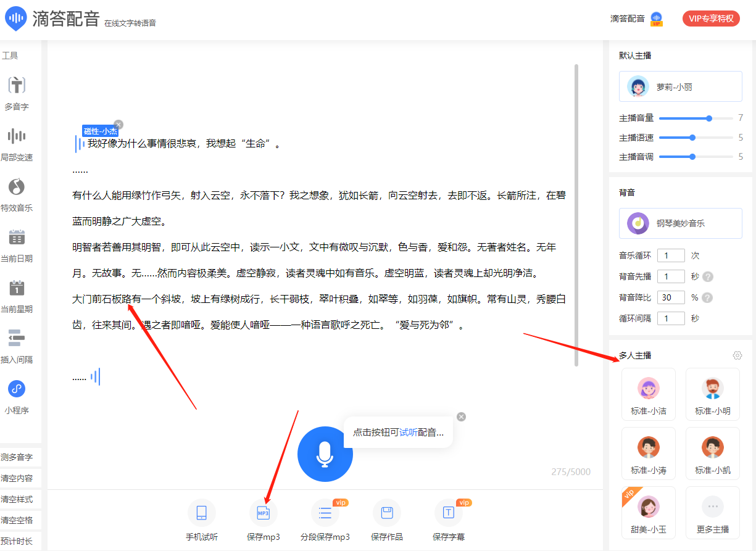Image resolution: width=756 pixels, height=551 pixels.
Task: Click the 磁性-小杰 voice label
Action: pos(100,131)
